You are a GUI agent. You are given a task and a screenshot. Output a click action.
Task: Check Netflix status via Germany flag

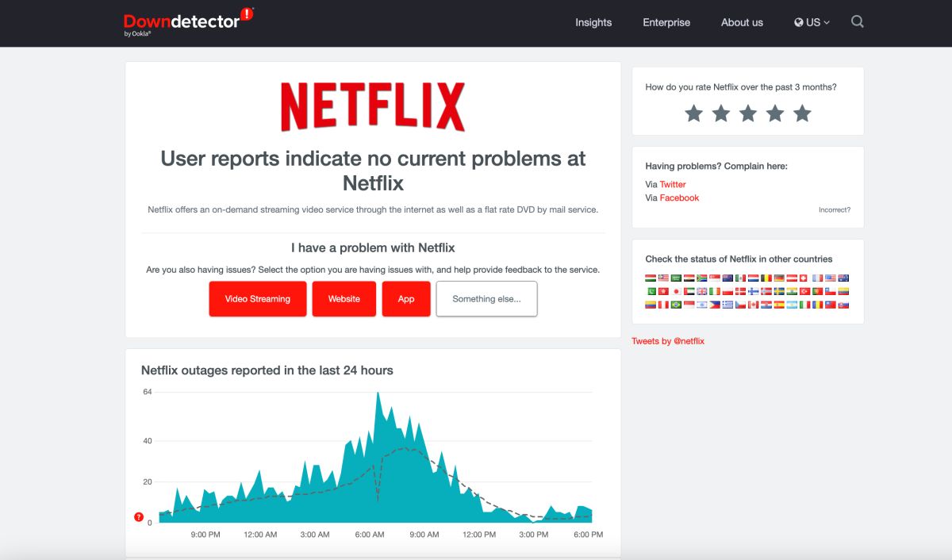[x=779, y=278]
